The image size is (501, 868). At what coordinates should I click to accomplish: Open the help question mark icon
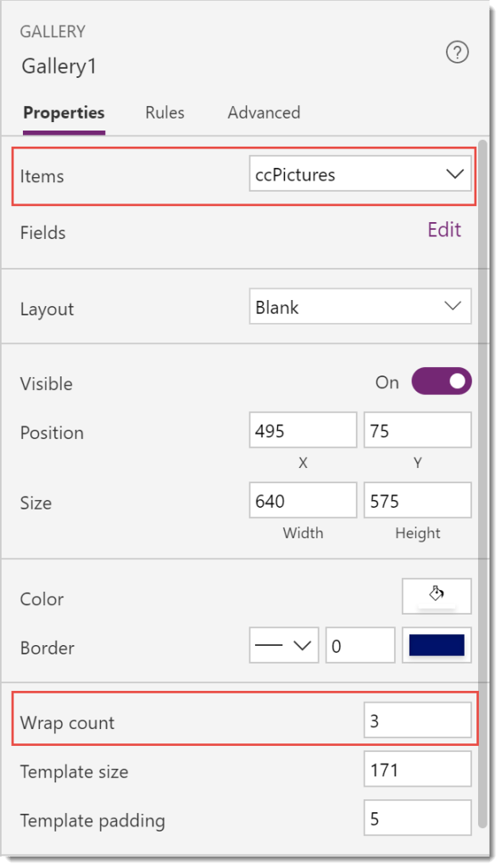457,53
